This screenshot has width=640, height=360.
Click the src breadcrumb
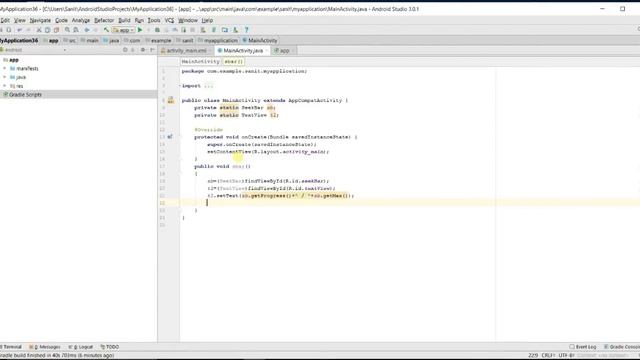click(70, 40)
